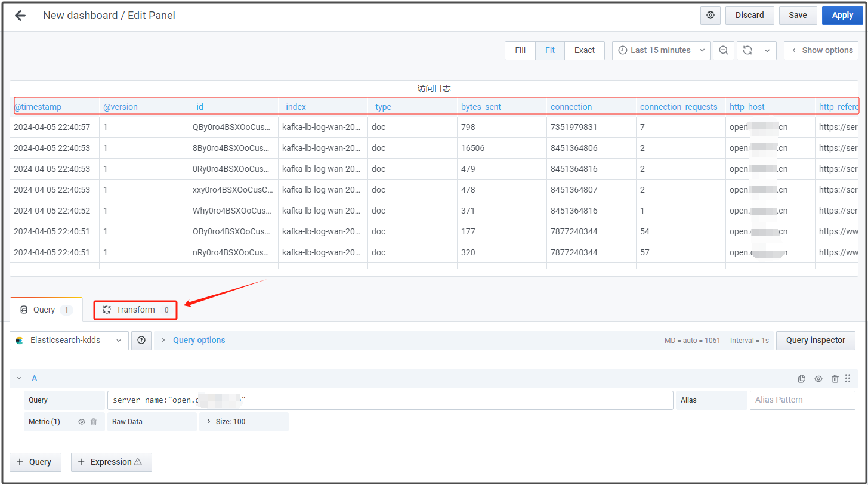868x485 pixels.
Task: Open dashboard settings gear icon
Action: [x=710, y=16]
